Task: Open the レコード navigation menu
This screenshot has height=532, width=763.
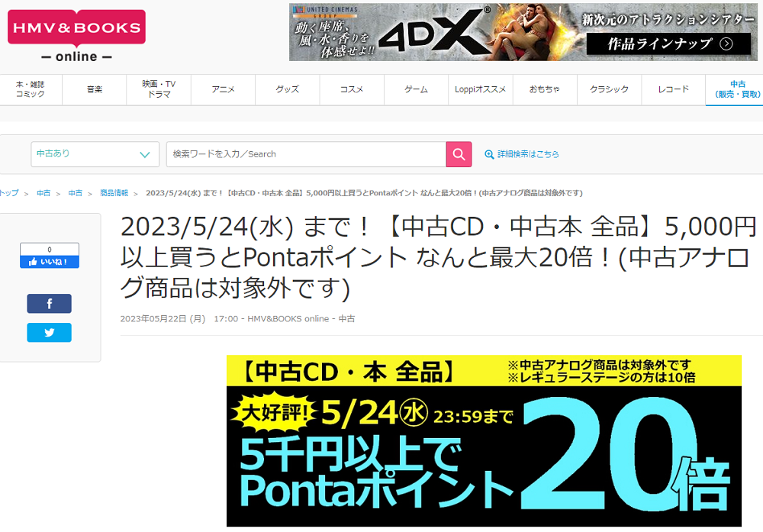Action: 674,89
